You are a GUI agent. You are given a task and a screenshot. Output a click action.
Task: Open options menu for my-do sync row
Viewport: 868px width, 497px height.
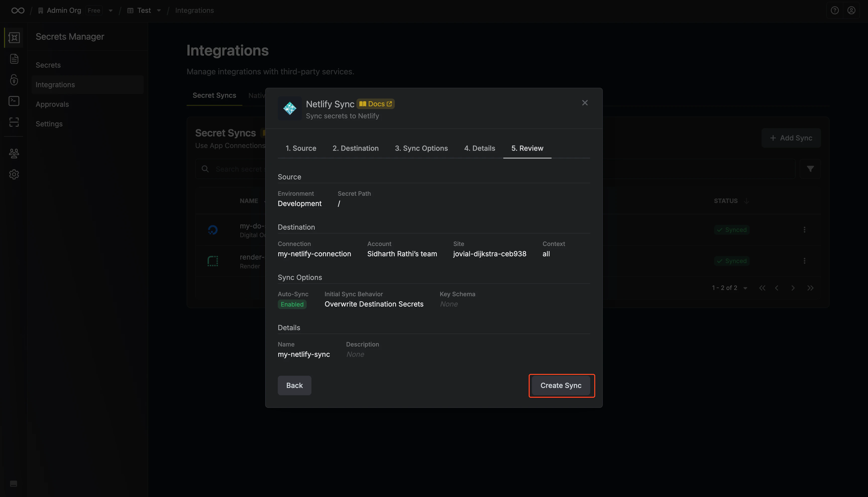coord(804,230)
